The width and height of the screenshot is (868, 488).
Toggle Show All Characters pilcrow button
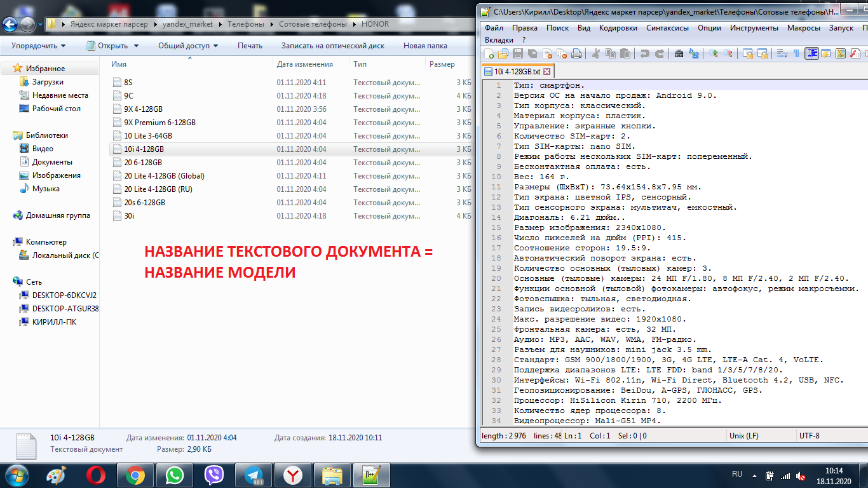tap(796, 54)
